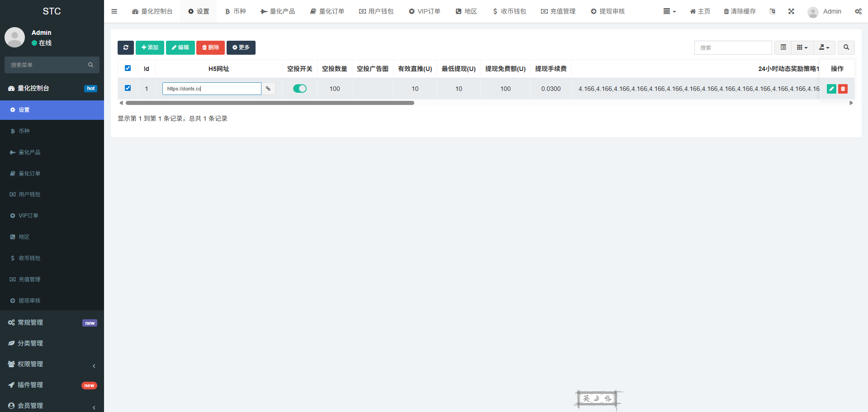Click the horizontal table scrollbar
This screenshot has height=412, width=868.
pos(270,103)
